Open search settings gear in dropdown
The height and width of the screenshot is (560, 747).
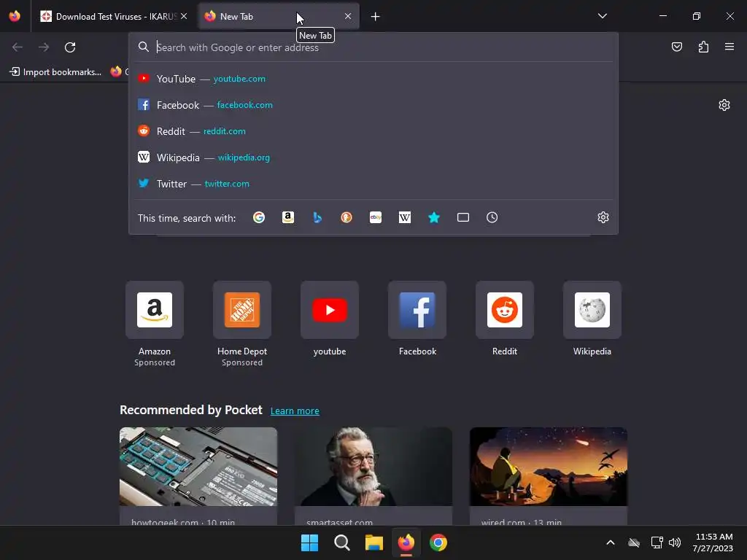click(x=603, y=217)
